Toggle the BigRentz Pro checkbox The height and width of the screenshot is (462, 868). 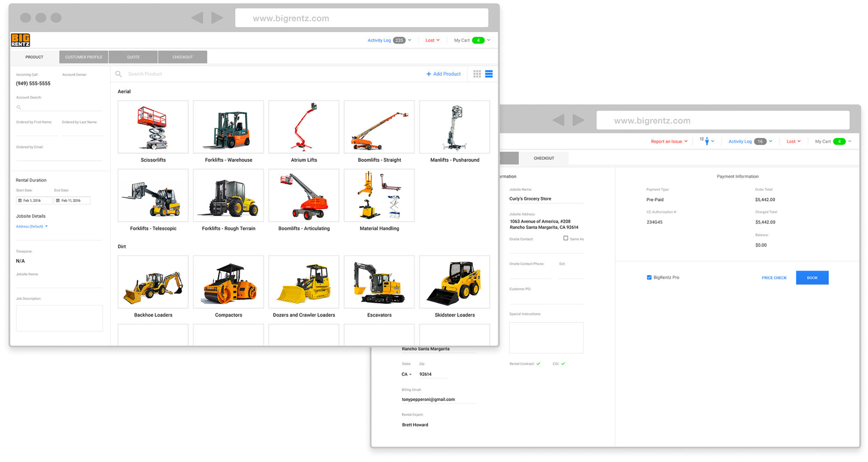pos(649,278)
